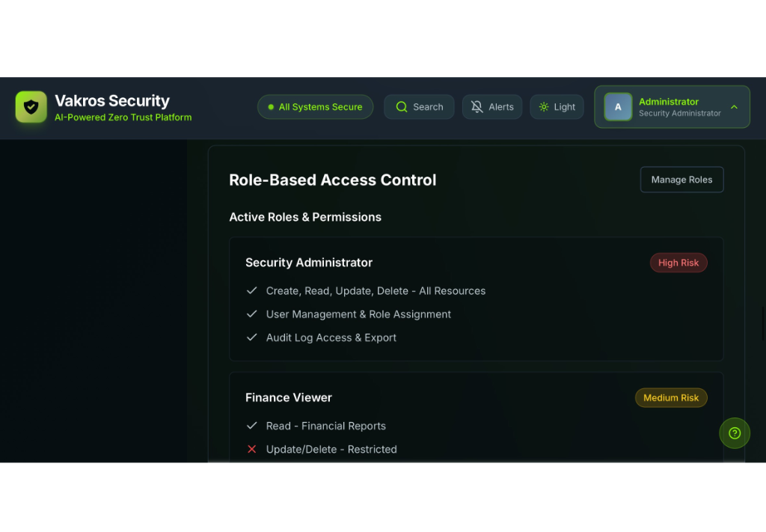Open the floating help question mark
Screen dimensions: 766x532
734,432
